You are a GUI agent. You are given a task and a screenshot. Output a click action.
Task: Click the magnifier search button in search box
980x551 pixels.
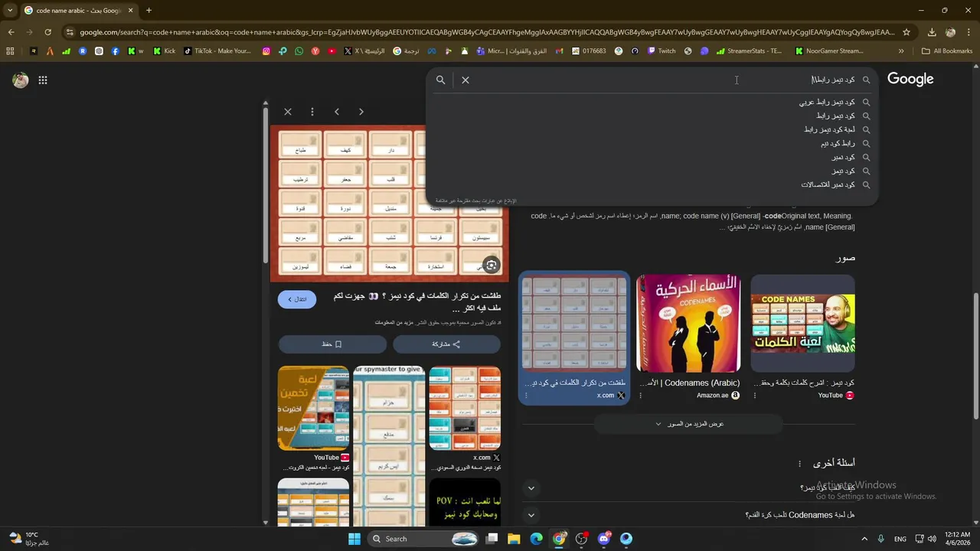(x=441, y=80)
